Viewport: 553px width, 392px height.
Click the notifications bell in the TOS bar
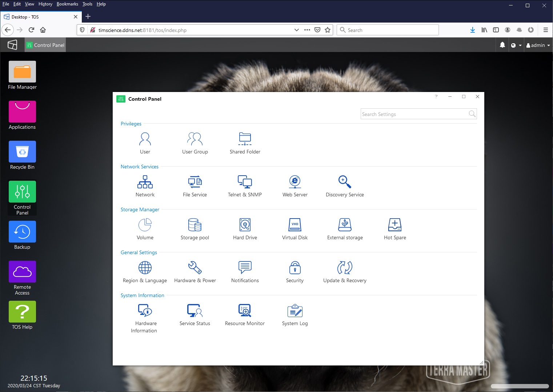502,45
